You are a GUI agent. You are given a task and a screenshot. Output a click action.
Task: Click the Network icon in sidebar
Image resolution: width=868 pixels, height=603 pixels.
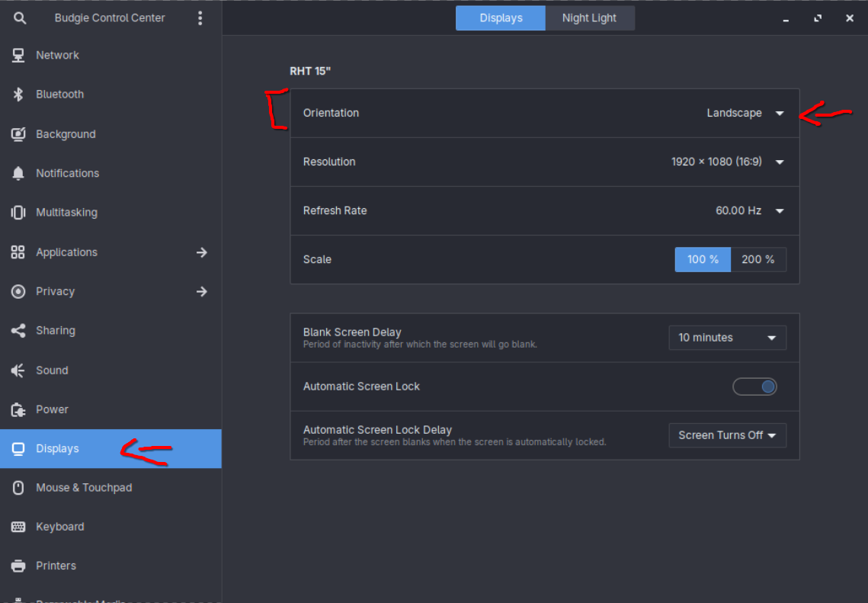point(18,55)
